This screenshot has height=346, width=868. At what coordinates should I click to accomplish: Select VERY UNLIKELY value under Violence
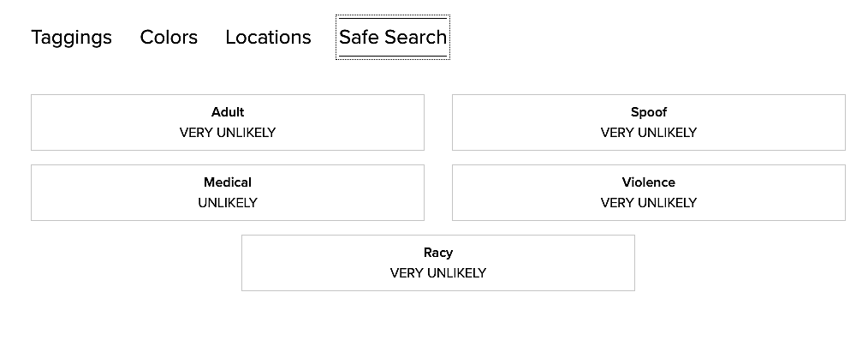(648, 203)
